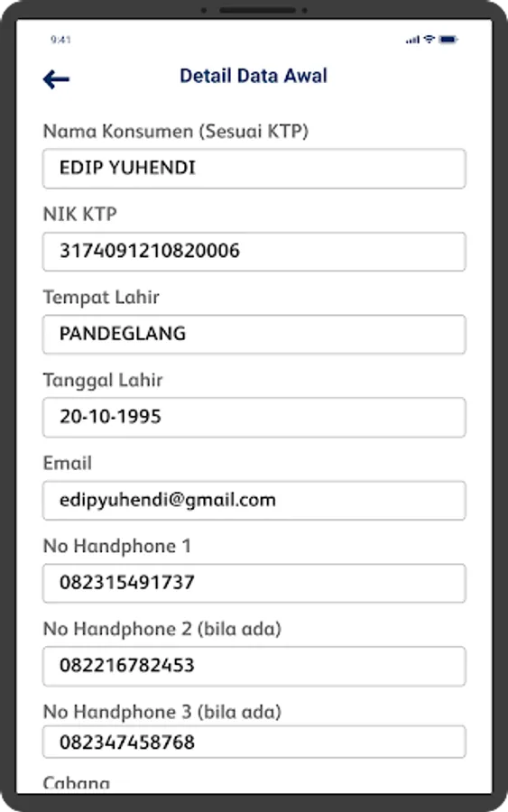508x812 pixels.
Task: Tap the partially visible Cabang label
Action: coord(77,783)
